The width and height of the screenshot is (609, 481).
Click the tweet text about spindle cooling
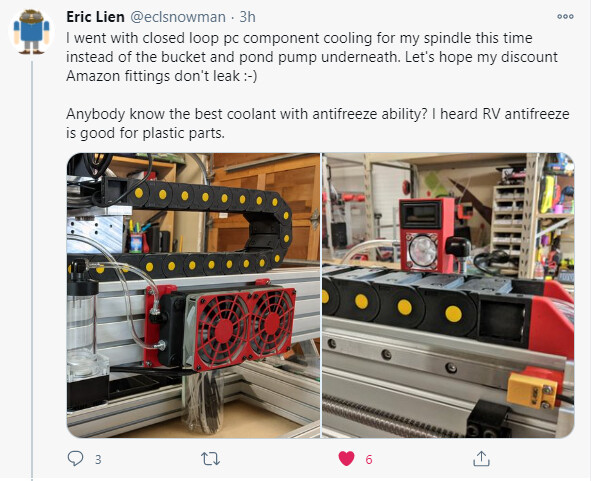312,57
